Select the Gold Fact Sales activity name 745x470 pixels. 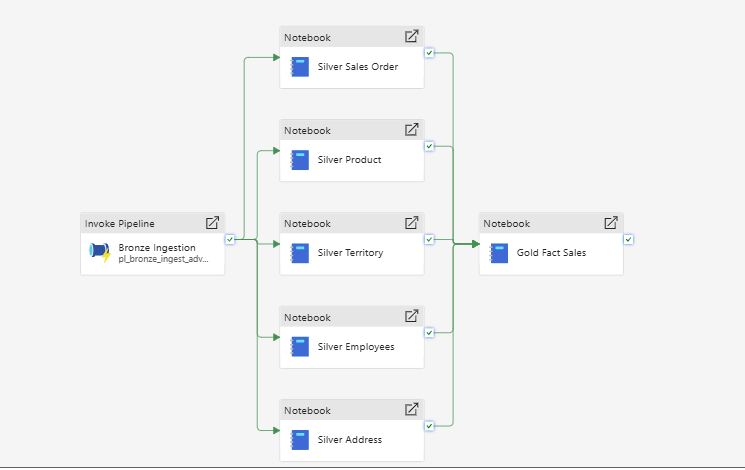tap(551, 253)
